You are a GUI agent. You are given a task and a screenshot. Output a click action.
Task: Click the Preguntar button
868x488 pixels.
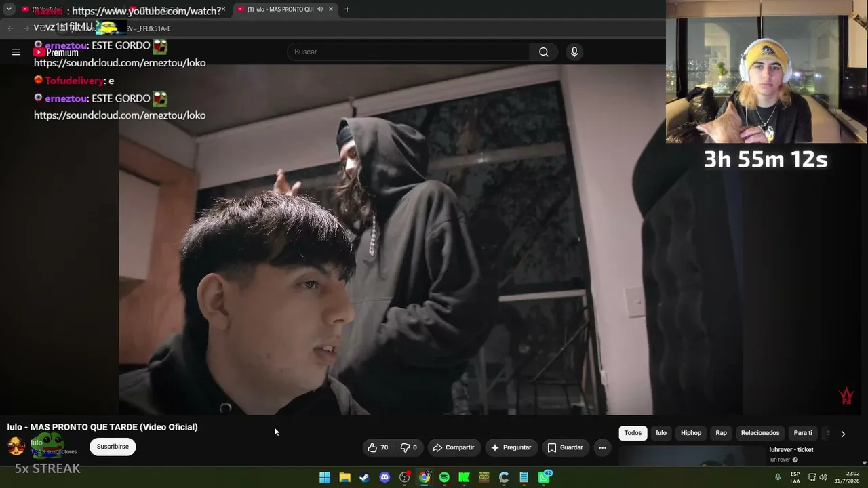(x=511, y=447)
